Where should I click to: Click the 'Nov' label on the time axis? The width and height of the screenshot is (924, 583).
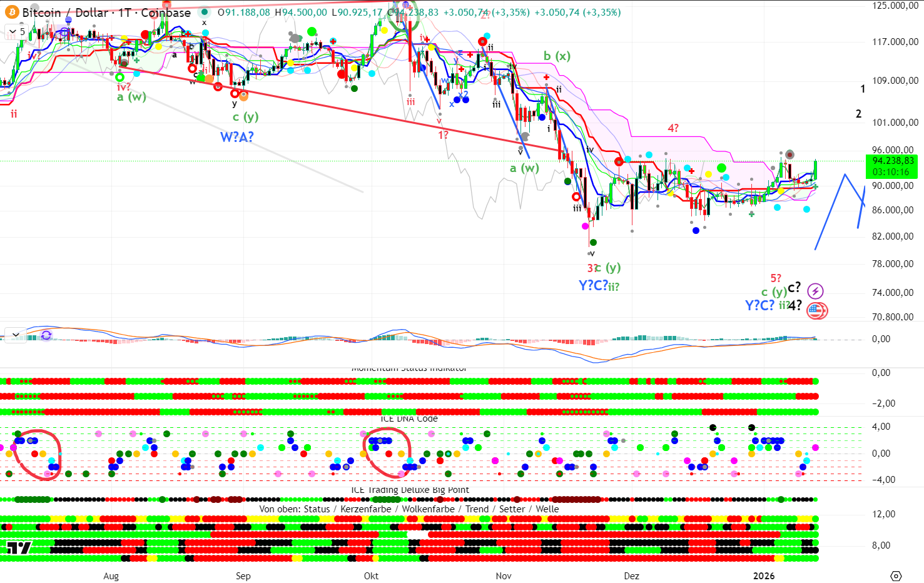(504, 575)
